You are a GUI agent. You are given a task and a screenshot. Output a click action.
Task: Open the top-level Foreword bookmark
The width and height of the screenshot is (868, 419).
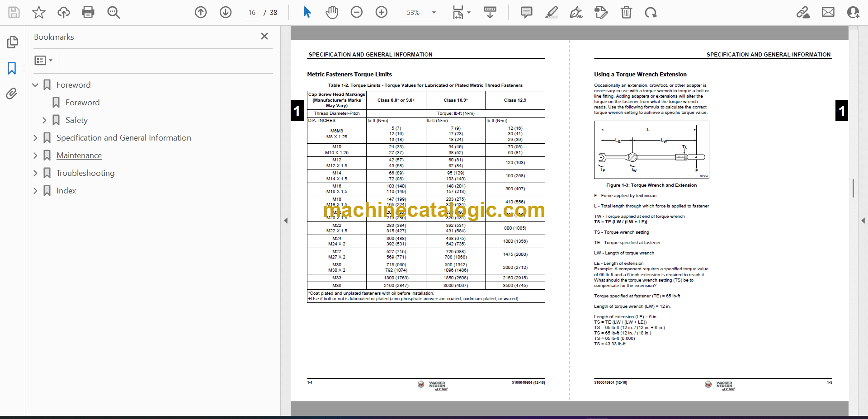pyautogui.click(x=74, y=85)
